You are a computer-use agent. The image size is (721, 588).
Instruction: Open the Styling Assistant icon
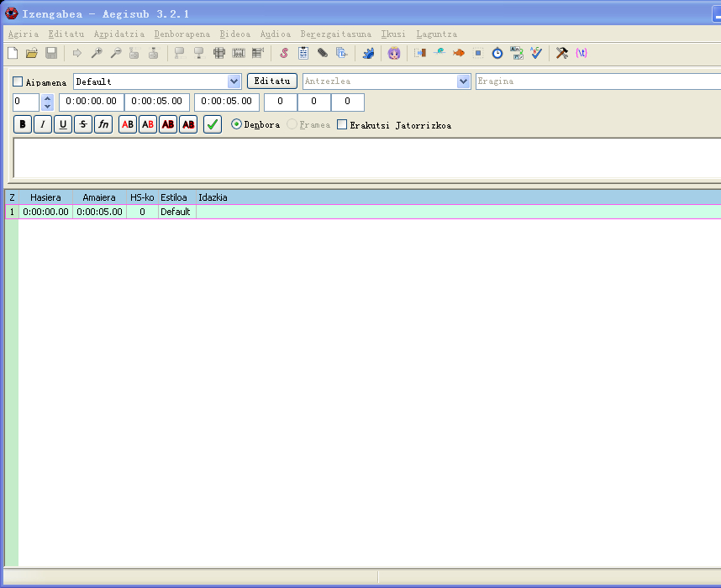point(439,53)
